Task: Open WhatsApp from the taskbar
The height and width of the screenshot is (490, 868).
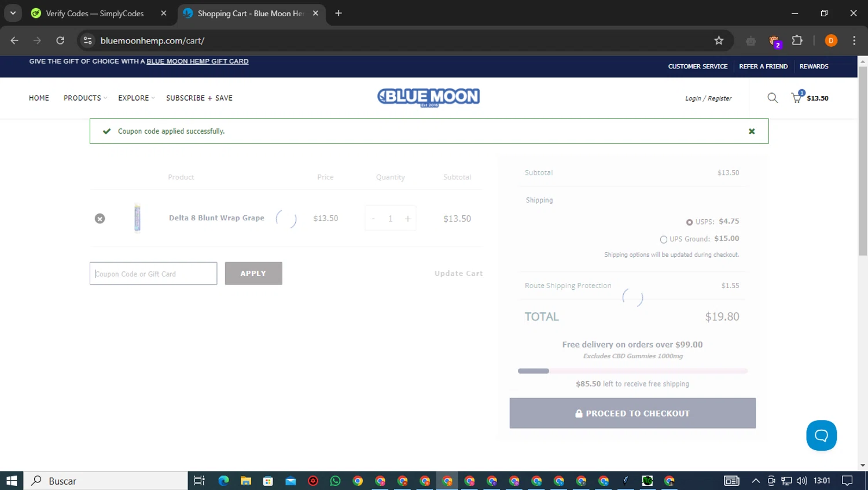Action: pyautogui.click(x=336, y=481)
